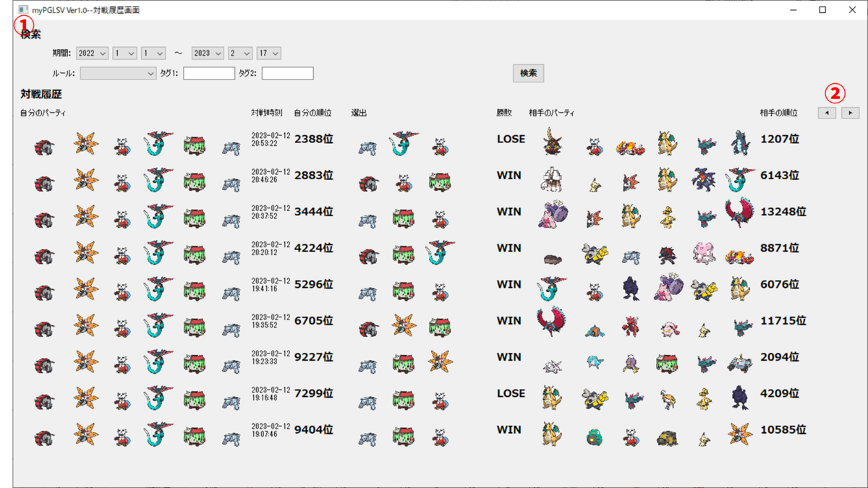Focus the タグ1 input field
The width and height of the screenshot is (868, 488).
209,74
